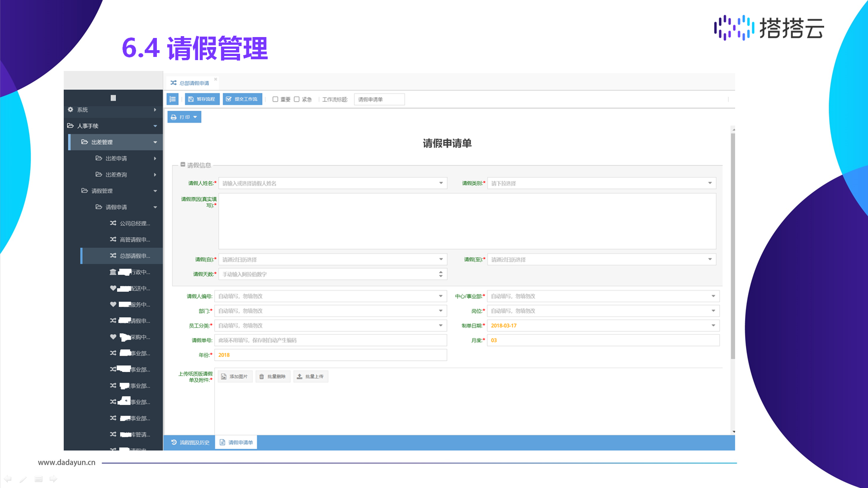The image size is (868, 488).
Task: Open the 打印 print dropdown
Action: 184,117
